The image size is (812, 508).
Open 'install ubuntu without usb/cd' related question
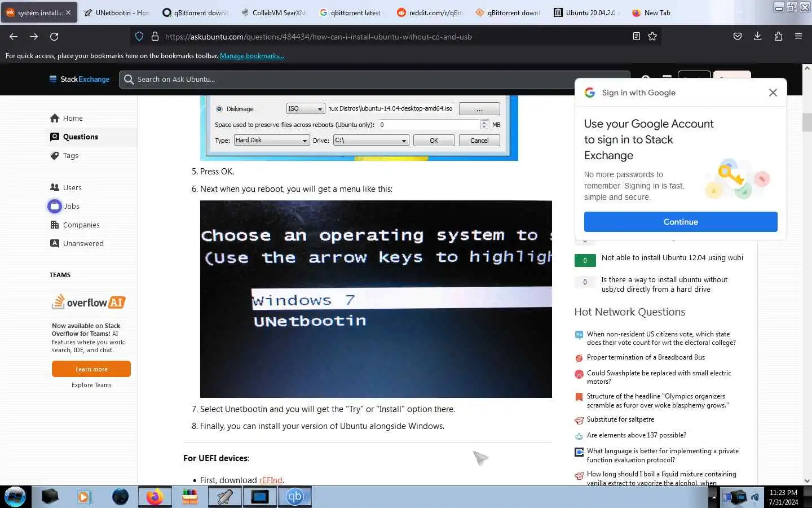[x=664, y=284]
